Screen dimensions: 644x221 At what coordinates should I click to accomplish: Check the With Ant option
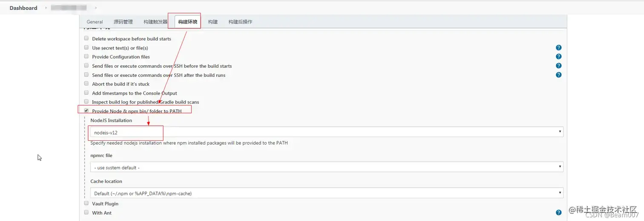click(x=86, y=212)
